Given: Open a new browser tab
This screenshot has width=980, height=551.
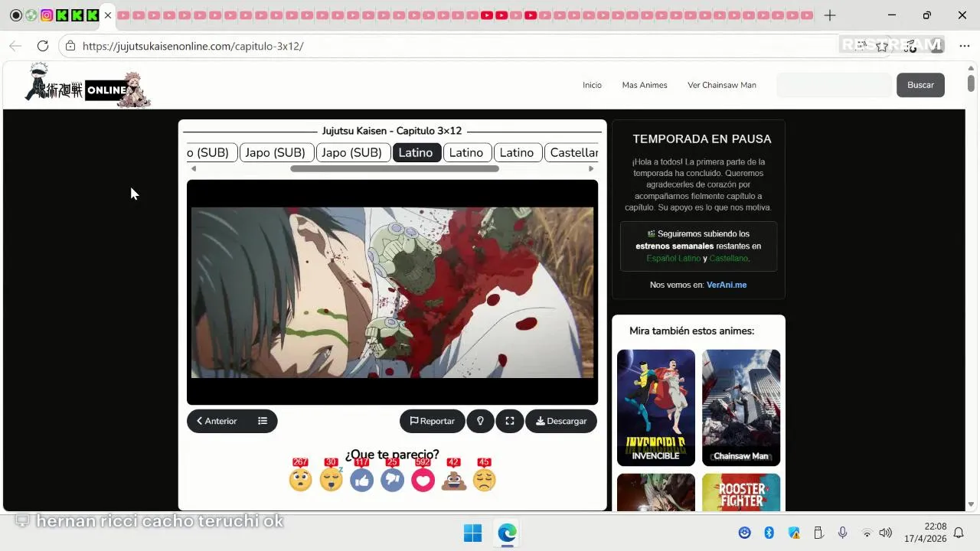Looking at the screenshot, I should (x=830, y=15).
